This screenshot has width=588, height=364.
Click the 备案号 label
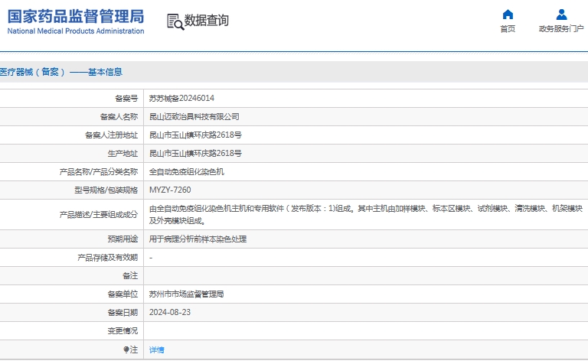pos(126,99)
